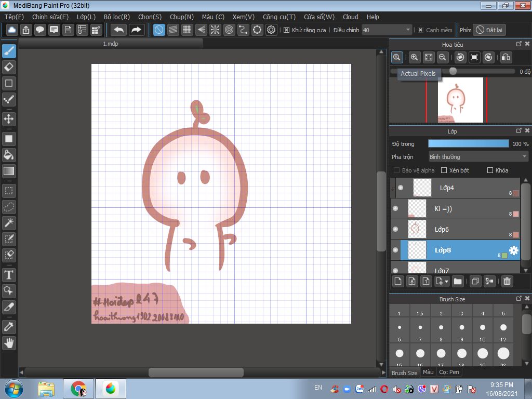Activate the Text tool
Viewport: 532px width, 399px height.
pyautogui.click(x=9, y=274)
